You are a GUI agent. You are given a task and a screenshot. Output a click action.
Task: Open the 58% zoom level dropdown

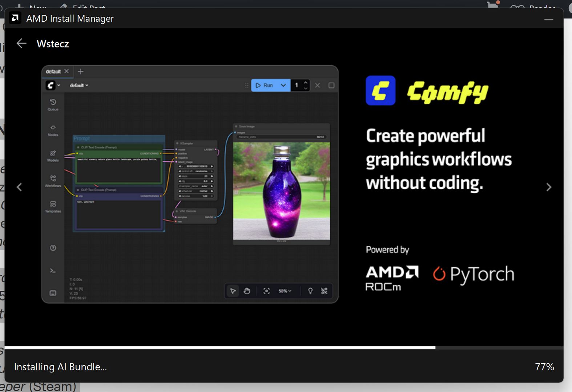[285, 291]
